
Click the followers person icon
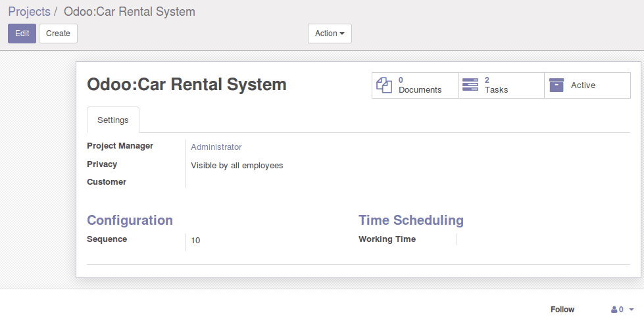614,310
